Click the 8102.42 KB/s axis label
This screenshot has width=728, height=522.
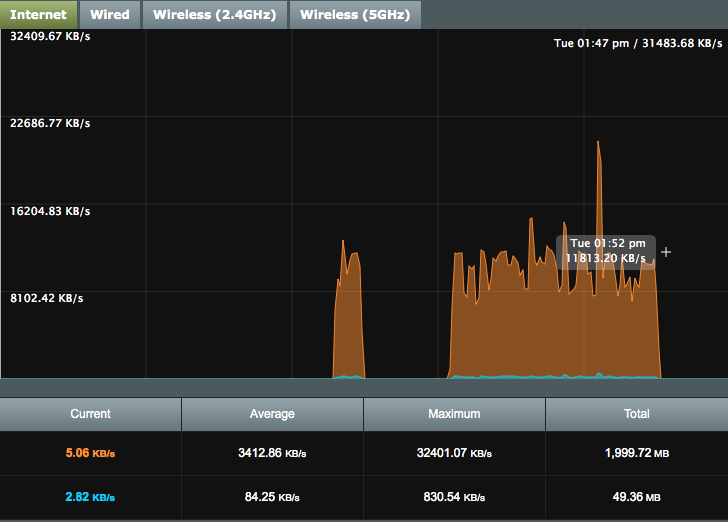pos(46,298)
